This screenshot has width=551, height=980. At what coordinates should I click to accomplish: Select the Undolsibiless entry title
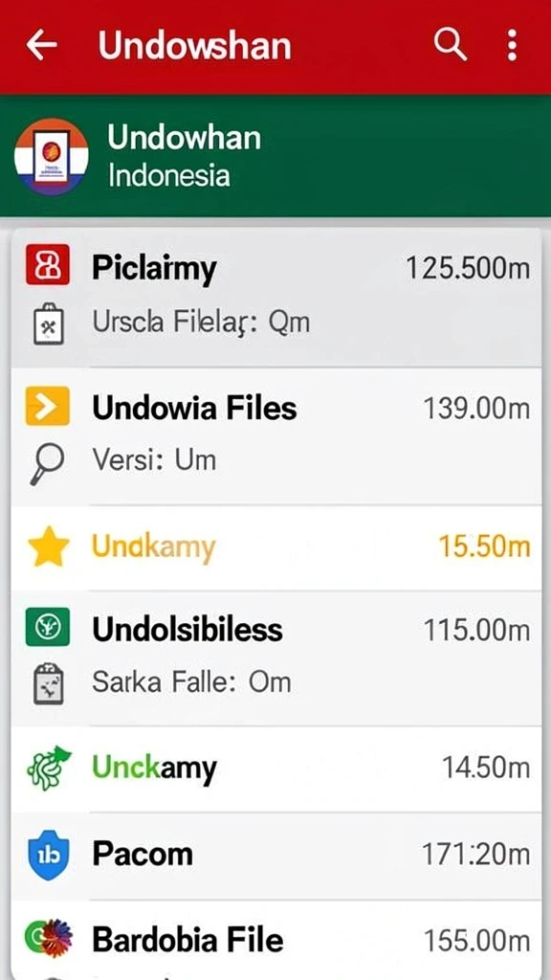pos(187,629)
